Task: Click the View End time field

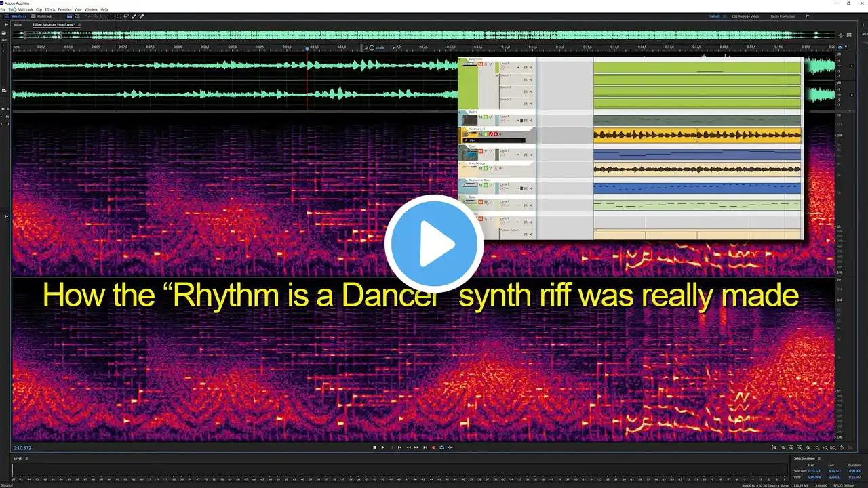Action: tap(835, 477)
